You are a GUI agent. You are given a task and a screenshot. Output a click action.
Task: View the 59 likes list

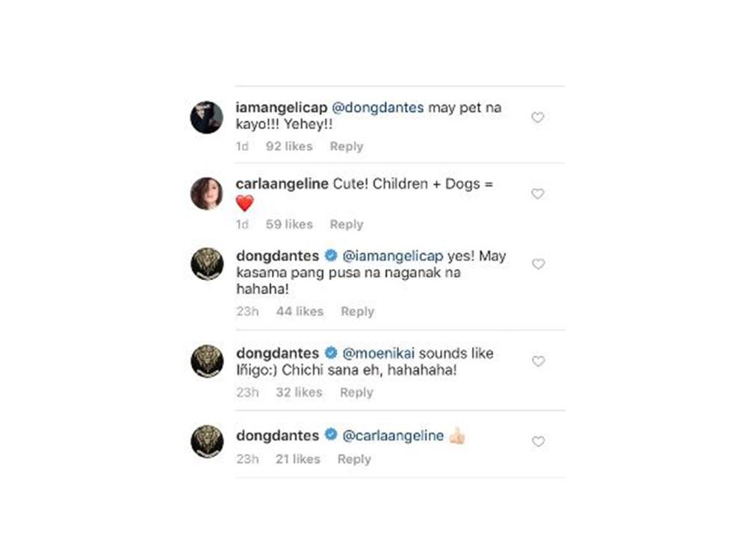[289, 224]
